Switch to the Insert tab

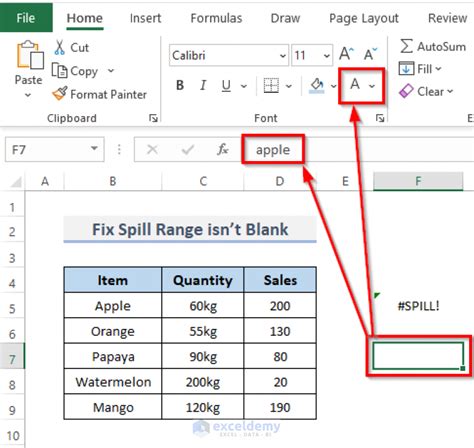[145, 18]
